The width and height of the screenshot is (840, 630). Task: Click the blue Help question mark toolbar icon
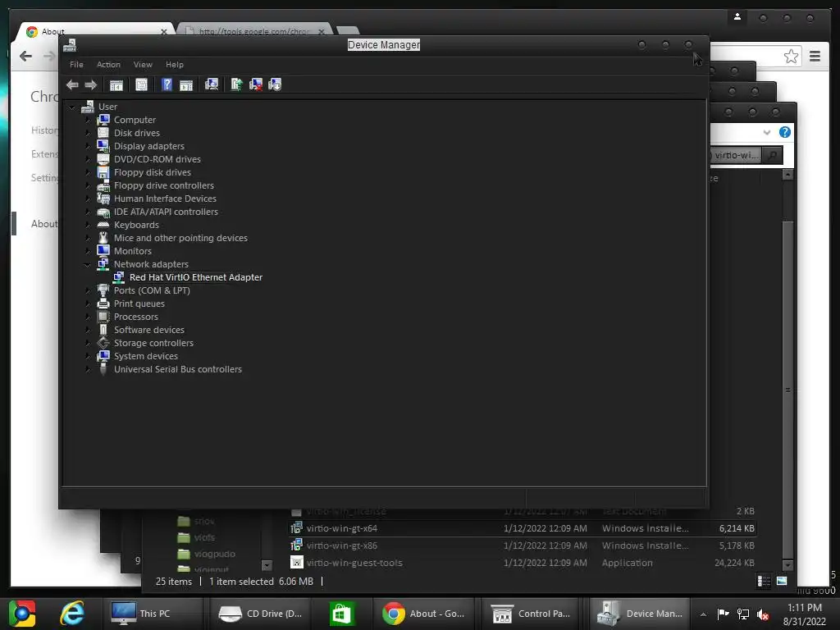tap(167, 84)
